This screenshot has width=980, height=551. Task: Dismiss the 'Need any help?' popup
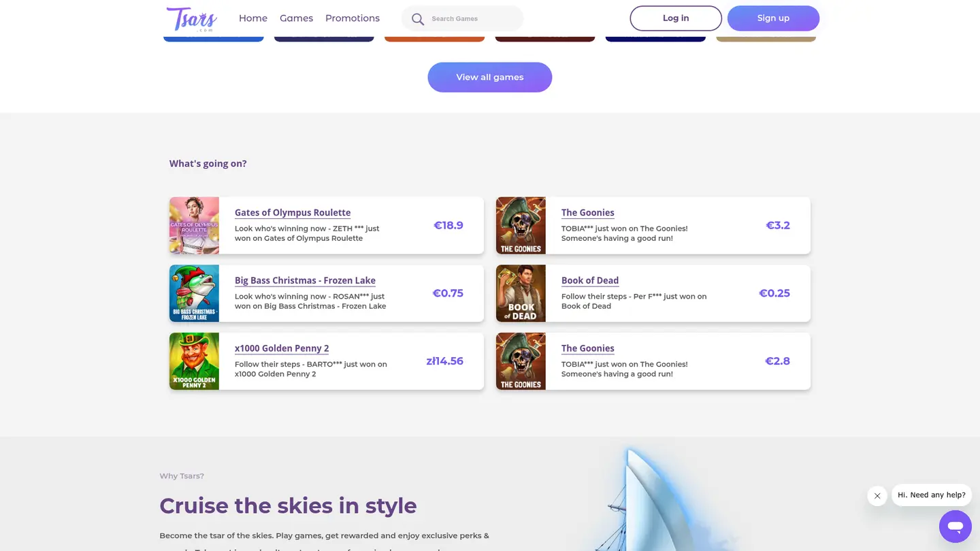coord(877,496)
